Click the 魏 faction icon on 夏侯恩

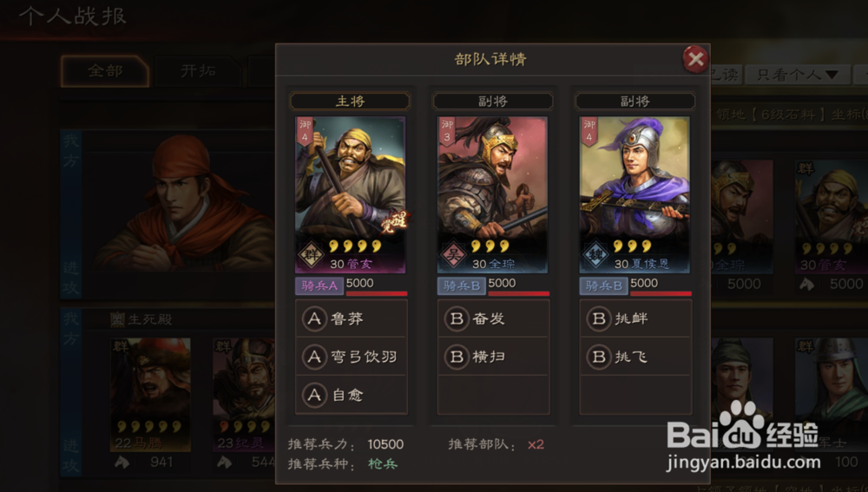[x=595, y=255]
